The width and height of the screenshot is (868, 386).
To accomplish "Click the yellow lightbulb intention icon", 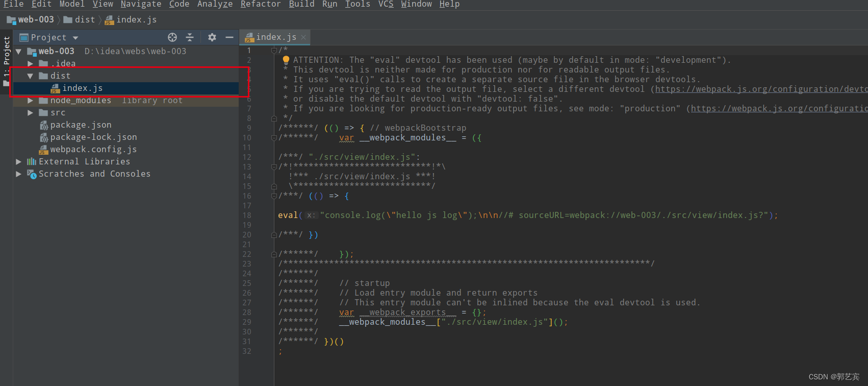I will (286, 60).
